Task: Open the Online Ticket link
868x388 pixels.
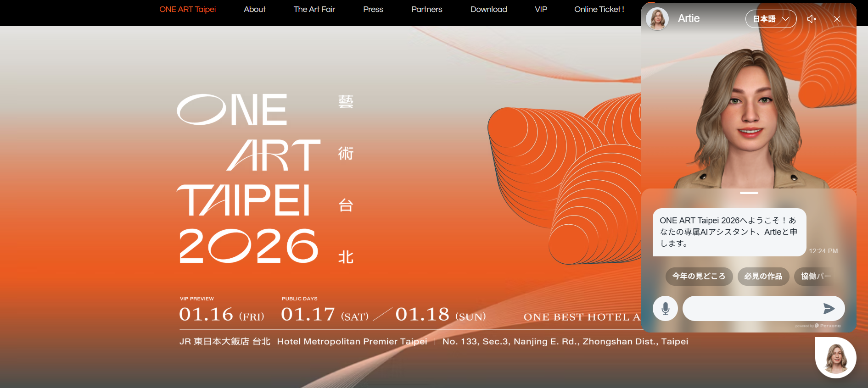Action: tap(599, 9)
